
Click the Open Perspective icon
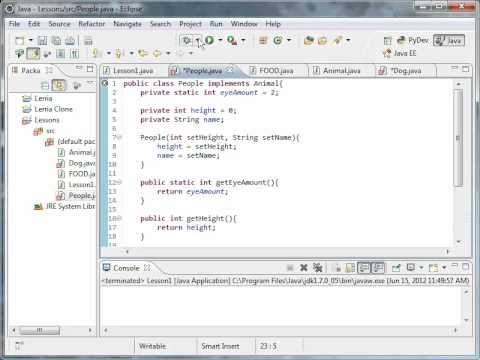(387, 41)
